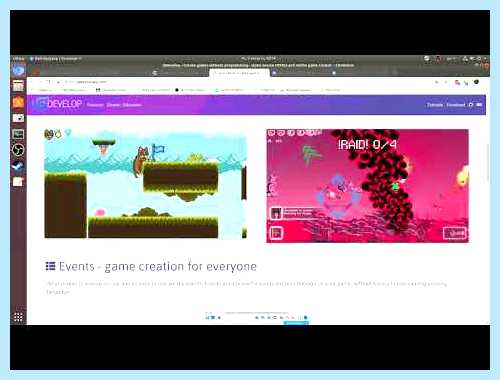
Task: Open the OBS Studio dock icon
Action: click(18, 150)
